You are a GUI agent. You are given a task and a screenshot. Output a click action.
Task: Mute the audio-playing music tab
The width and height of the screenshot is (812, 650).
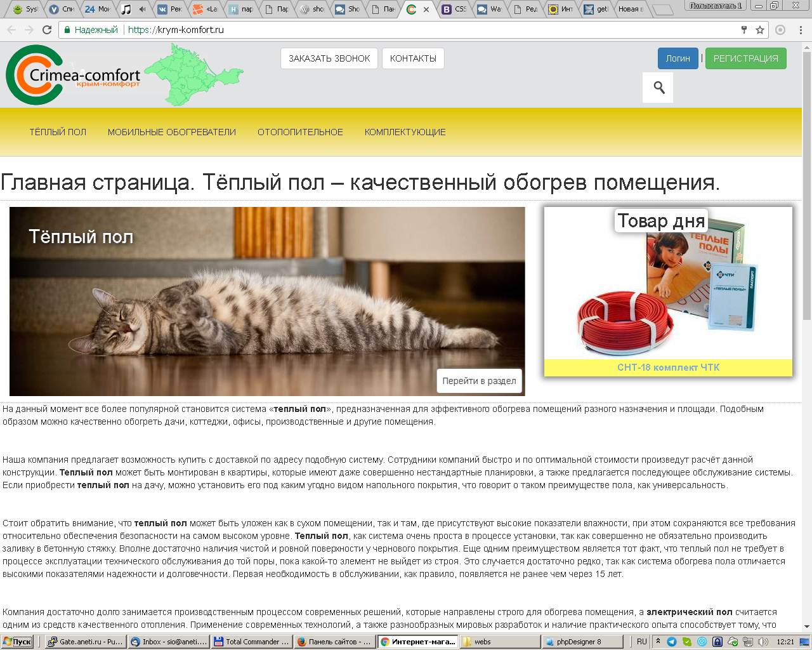[142, 9]
